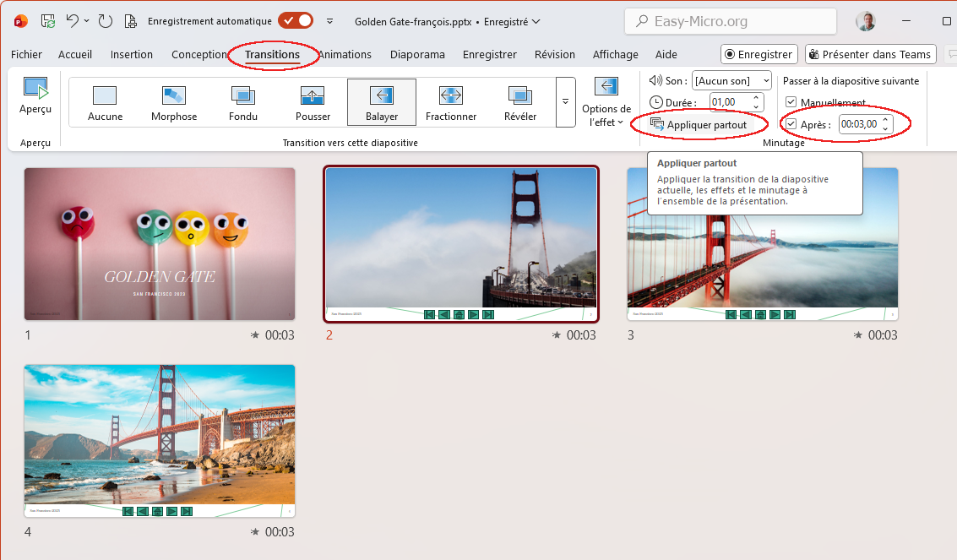Open the Diaporama ribbon tab

click(417, 55)
